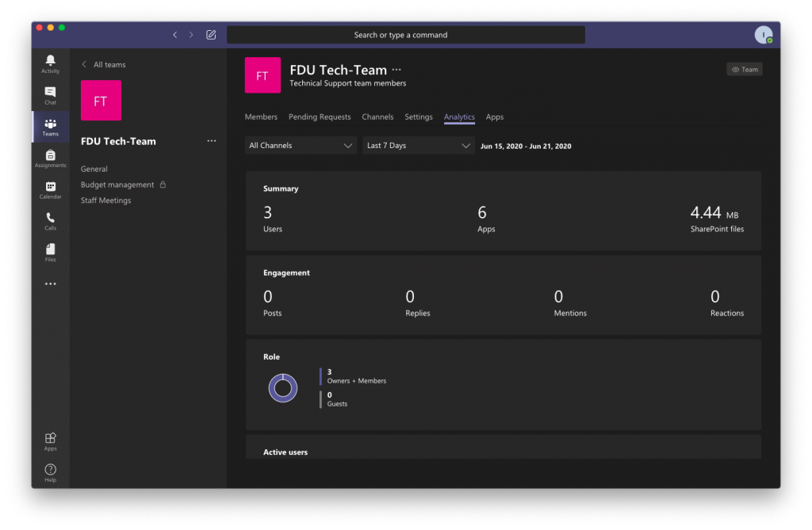The image size is (812, 530).
Task: Click the Guests legend entry
Action: [334, 399]
